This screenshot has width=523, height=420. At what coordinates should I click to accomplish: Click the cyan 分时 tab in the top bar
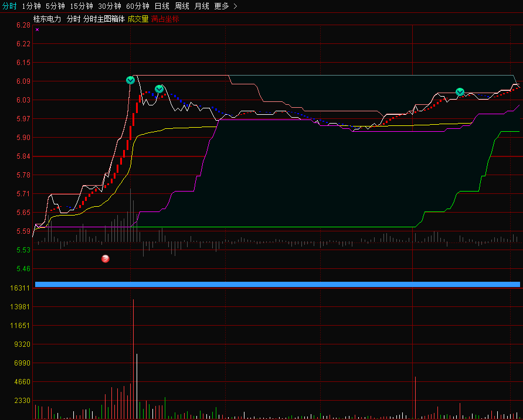coord(9,6)
